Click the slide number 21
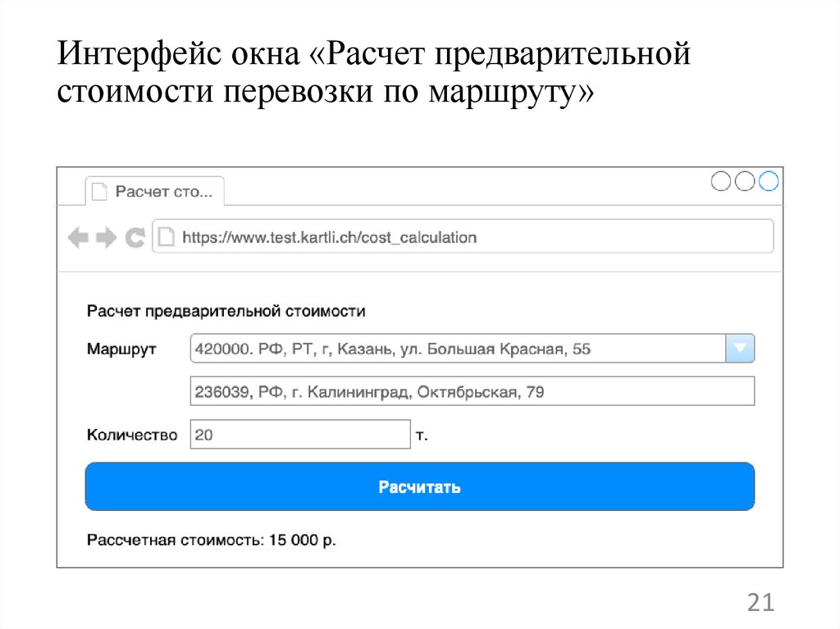 click(760, 602)
